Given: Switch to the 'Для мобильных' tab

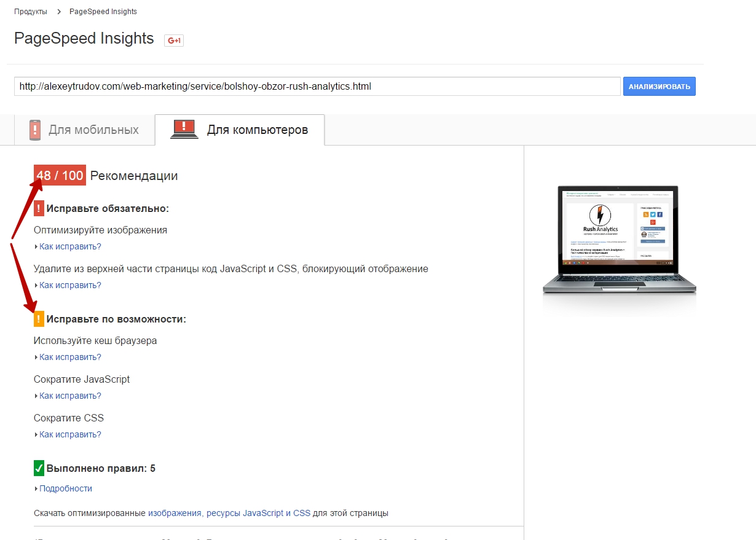Looking at the screenshot, I should pyautogui.click(x=84, y=130).
